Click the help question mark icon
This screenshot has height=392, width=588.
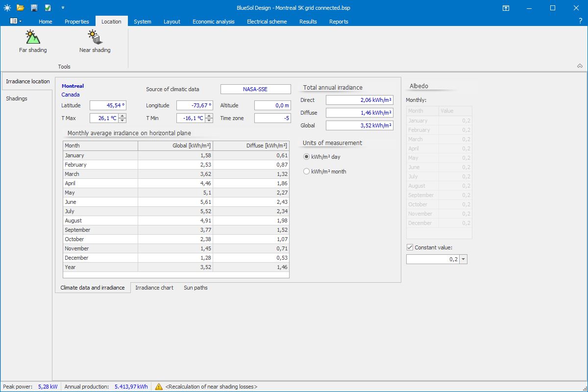click(580, 21)
